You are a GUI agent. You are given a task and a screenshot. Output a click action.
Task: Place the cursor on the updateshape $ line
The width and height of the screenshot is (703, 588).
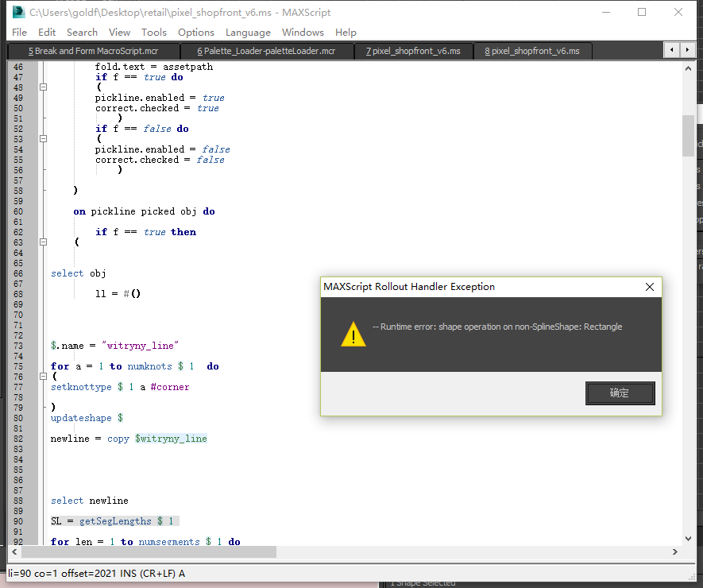[x=87, y=418]
